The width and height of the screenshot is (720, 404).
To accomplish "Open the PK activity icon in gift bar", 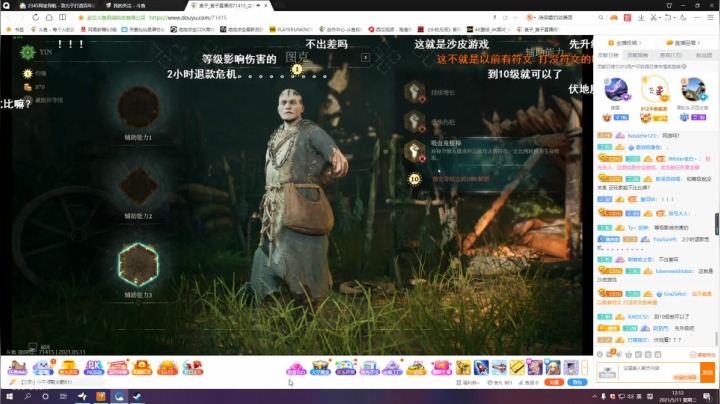I will [x=94, y=367].
